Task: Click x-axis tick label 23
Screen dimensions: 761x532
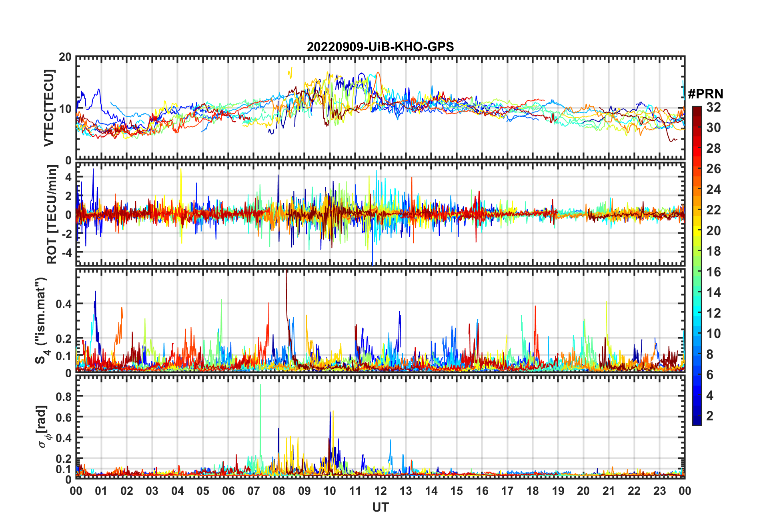Action: (659, 491)
